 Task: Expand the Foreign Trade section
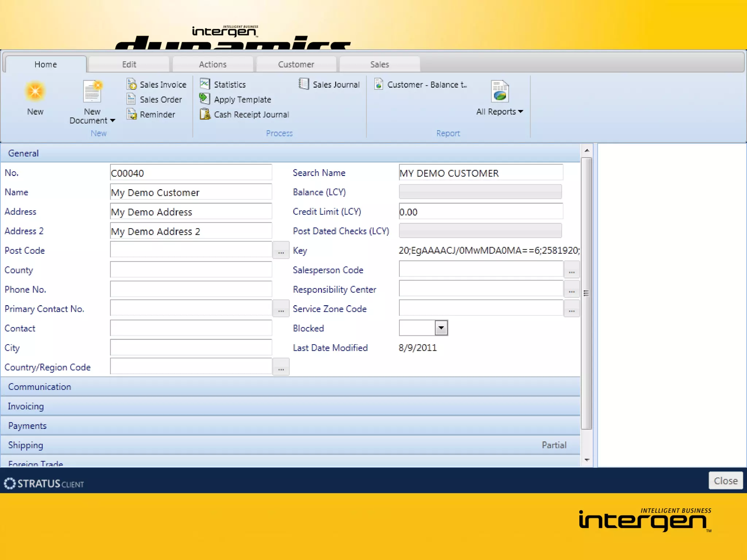click(290, 461)
